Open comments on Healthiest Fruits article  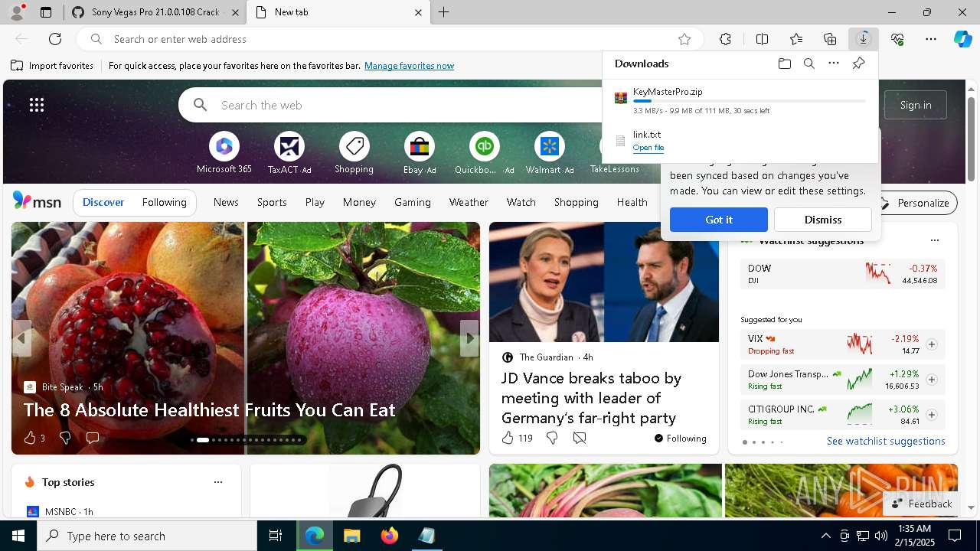tap(93, 438)
